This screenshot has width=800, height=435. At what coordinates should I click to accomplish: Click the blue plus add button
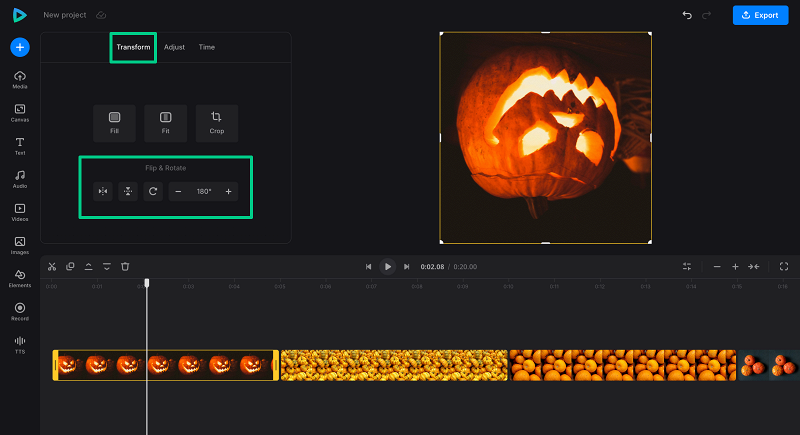click(x=20, y=47)
